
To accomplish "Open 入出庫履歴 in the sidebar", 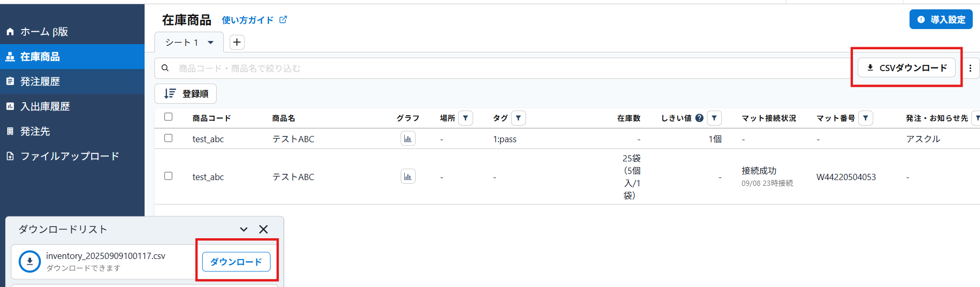I will pos(72,106).
